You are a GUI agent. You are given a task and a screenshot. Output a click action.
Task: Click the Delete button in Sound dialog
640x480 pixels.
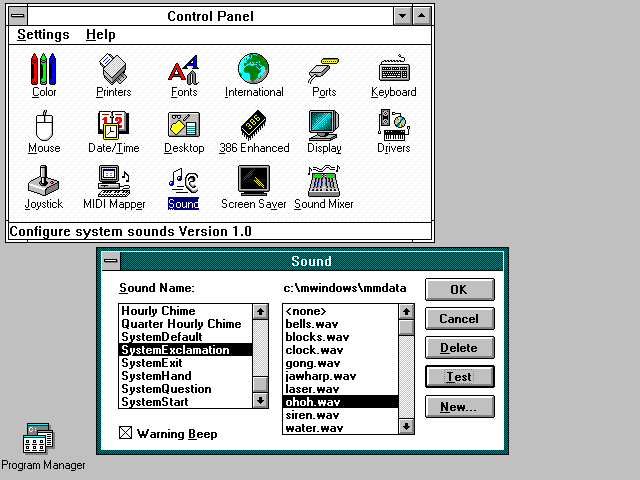point(459,348)
